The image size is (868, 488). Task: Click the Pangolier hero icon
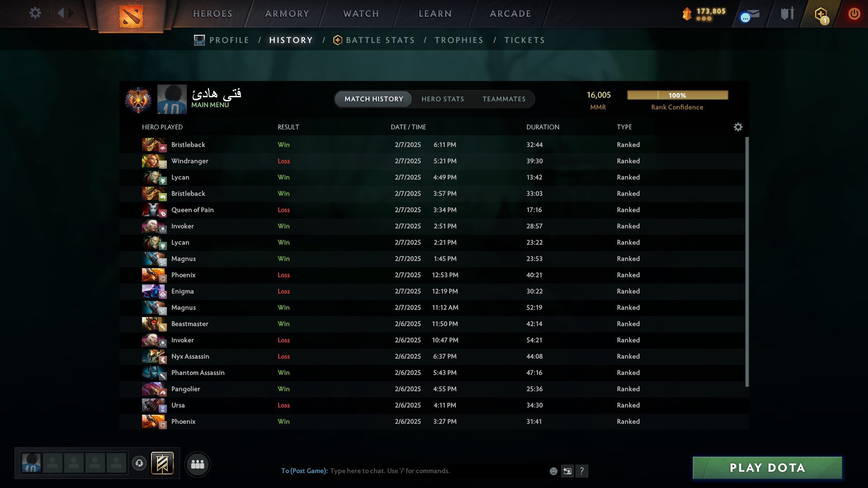(x=154, y=389)
